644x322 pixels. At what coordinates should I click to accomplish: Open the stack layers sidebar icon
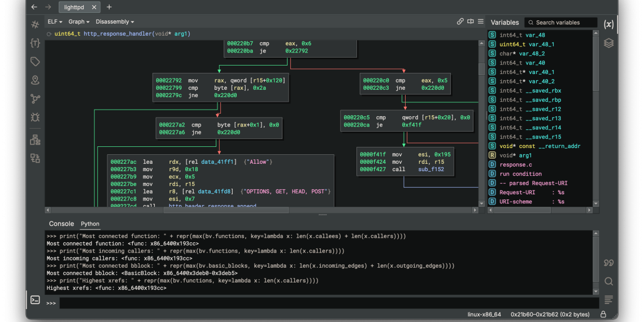coord(608,43)
